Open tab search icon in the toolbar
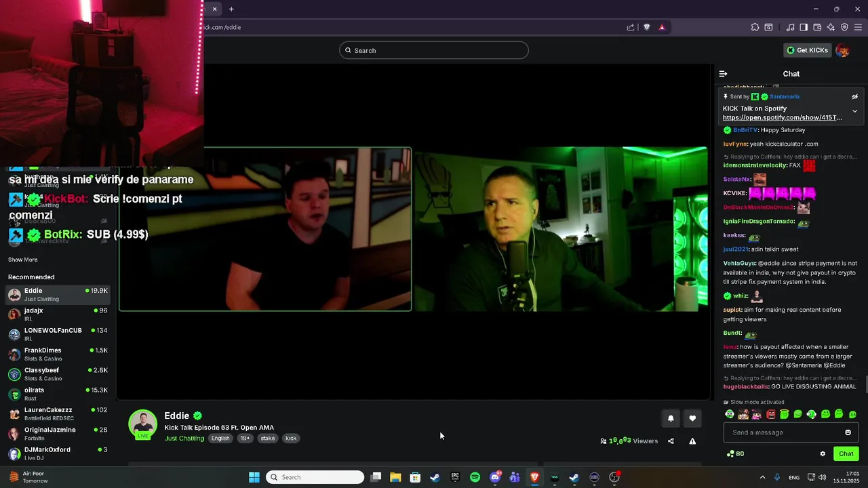Screen dimensions: 868x488 pyautogui.click(x=768, y=27)
